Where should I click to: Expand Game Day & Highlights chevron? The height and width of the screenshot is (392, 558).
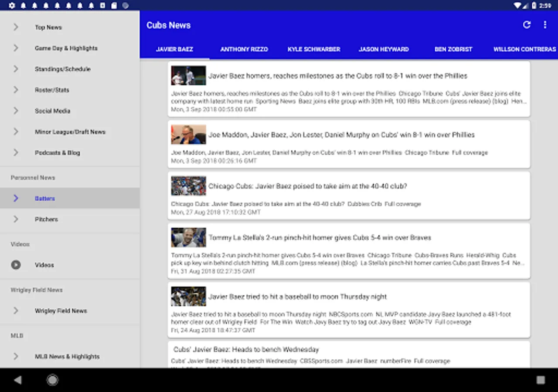point(16,48)
